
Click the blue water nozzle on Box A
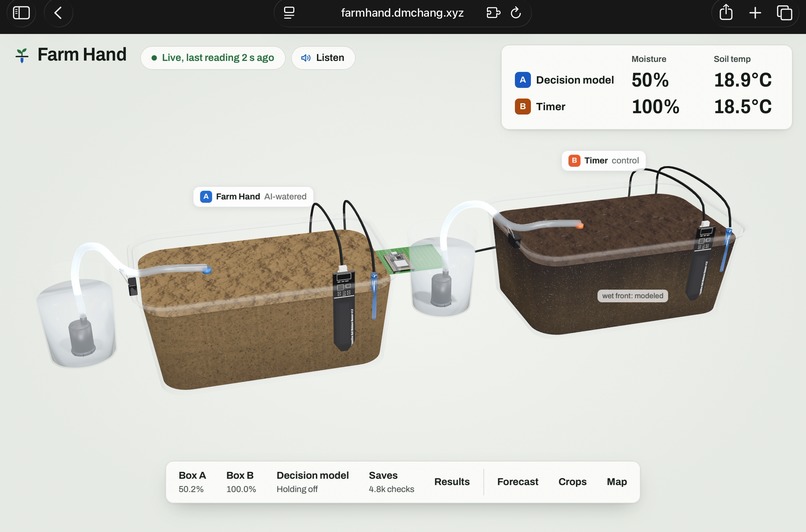pos(207,269)
